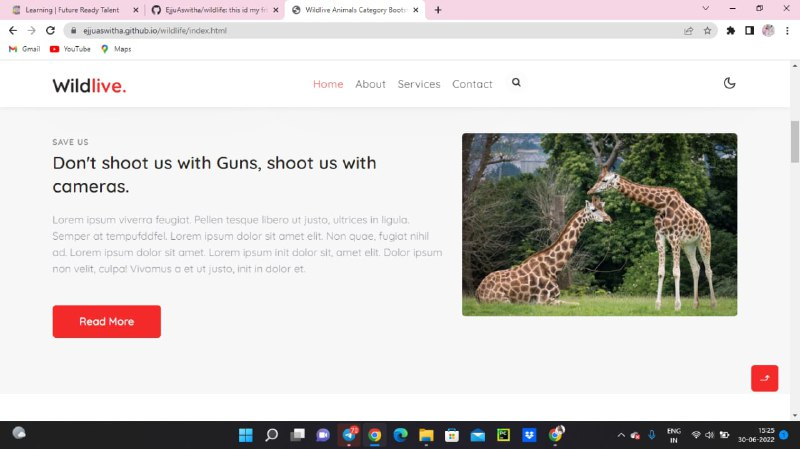
Task: Open the Wi-Fi network icon
Action: (696, 435)
